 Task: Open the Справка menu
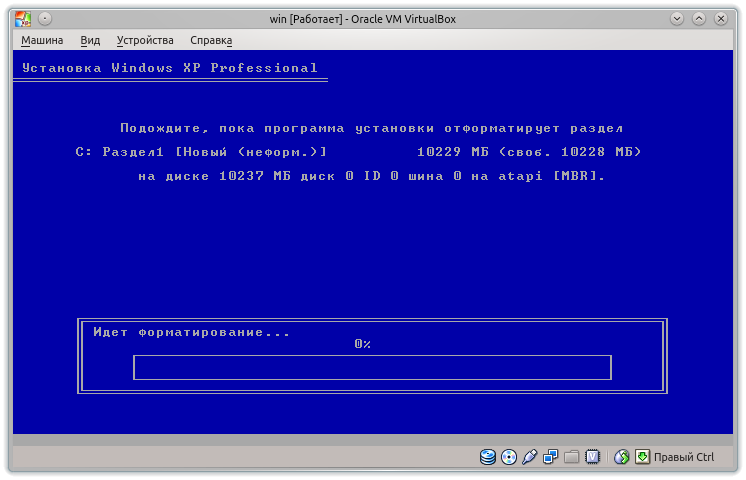(211, 40)
